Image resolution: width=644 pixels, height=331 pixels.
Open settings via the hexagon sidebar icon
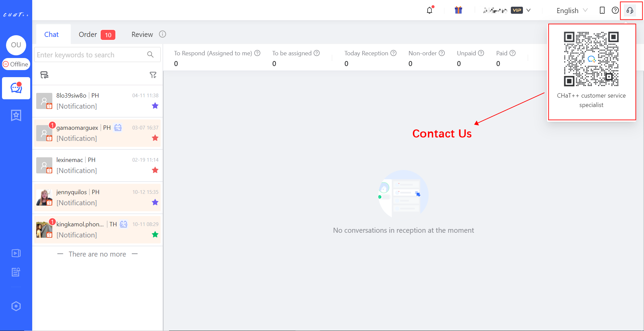[x=16, y=306]
